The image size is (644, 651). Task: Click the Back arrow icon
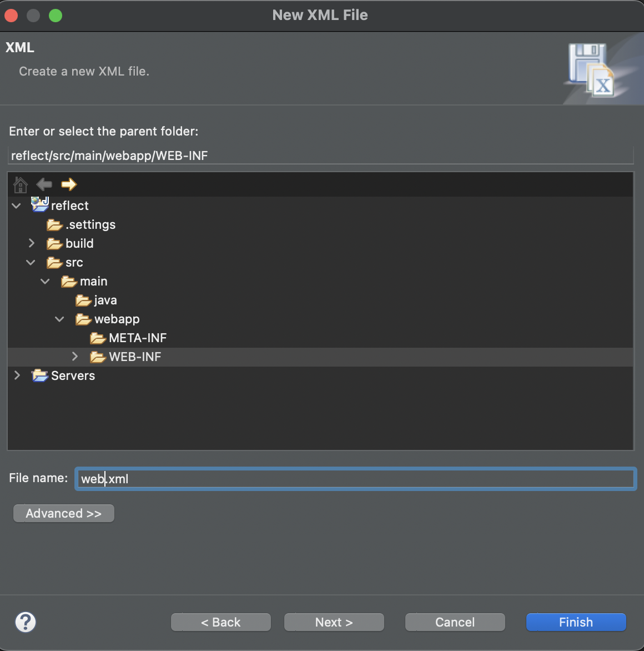point(44,184)
